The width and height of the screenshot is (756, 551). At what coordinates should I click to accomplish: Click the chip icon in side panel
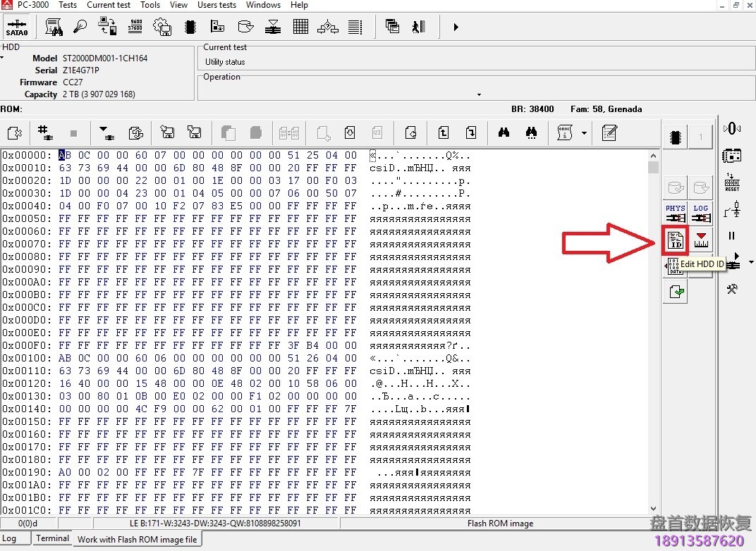tap(676, 137)
